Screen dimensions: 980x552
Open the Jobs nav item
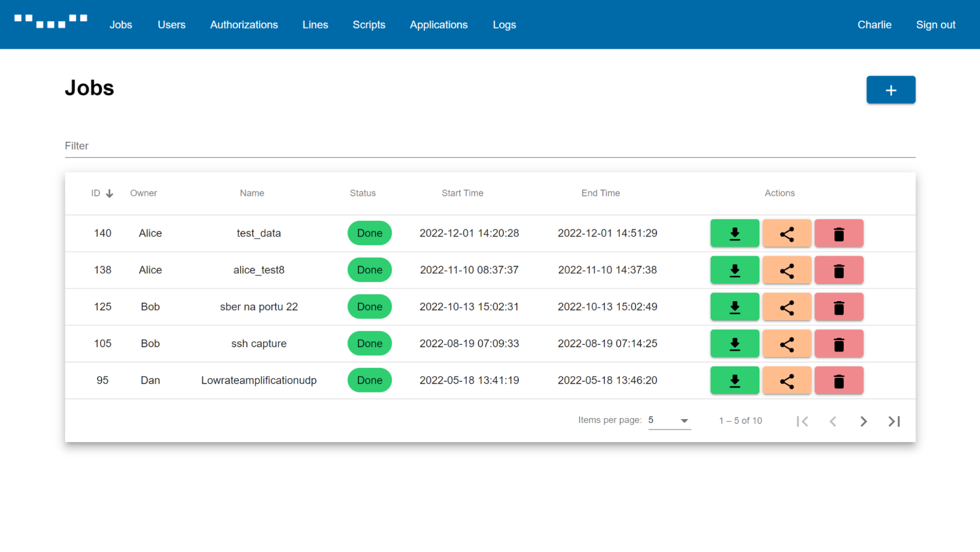click(x=121, y=25)
